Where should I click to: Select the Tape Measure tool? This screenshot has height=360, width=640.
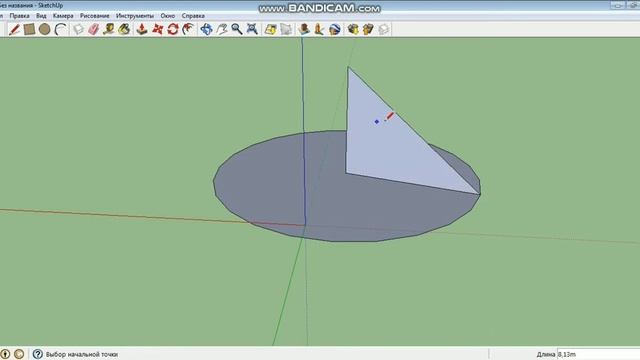(109, 29)
